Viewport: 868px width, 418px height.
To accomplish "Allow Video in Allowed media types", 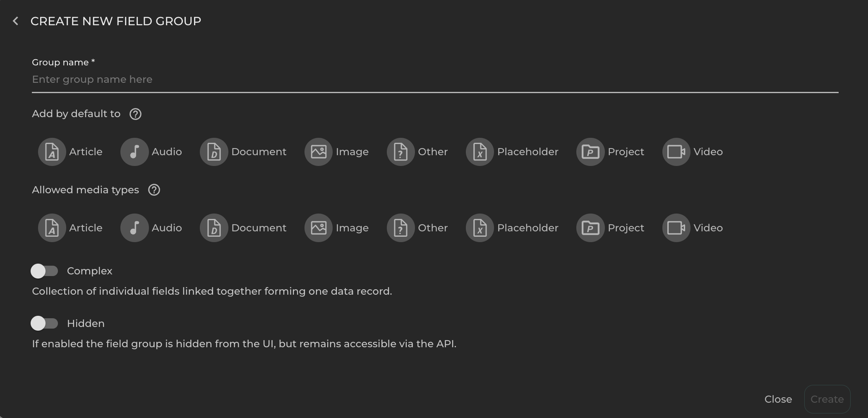I will click(676, 228).
